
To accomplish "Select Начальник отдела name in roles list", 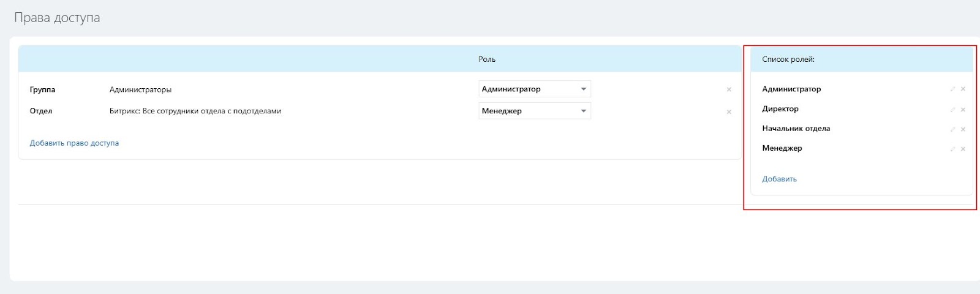I will click(x=796, y=129).
